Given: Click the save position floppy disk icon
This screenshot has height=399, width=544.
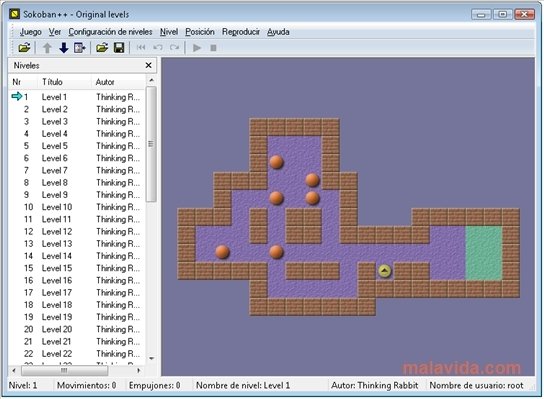Looking at the screenshot, I should coord(119,48).
